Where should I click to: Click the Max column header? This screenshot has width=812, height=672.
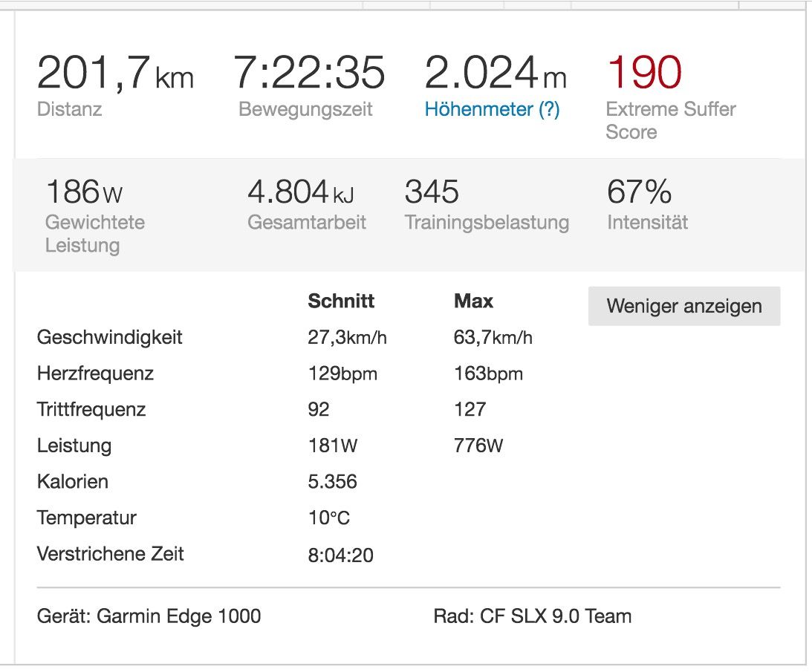473,301
